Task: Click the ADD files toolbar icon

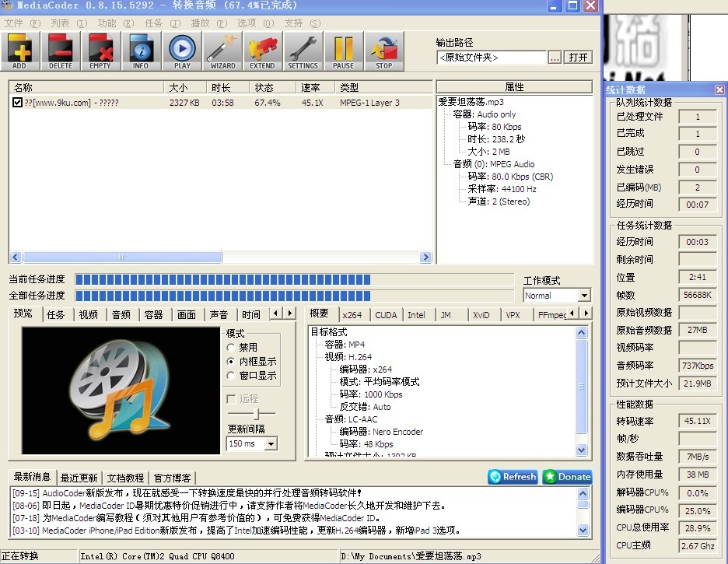Action: (x=20, y=51)
